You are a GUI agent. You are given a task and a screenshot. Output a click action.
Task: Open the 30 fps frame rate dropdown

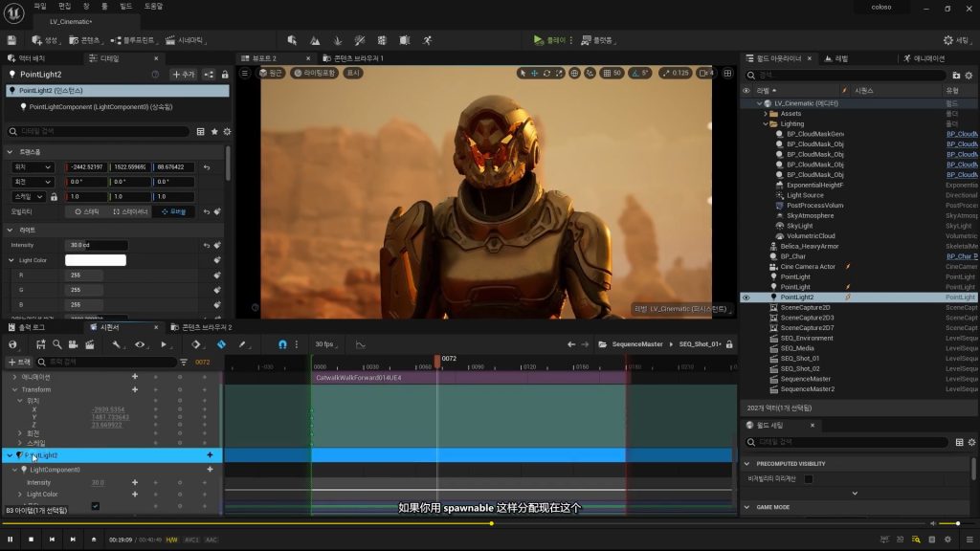(x=325, y=344)
